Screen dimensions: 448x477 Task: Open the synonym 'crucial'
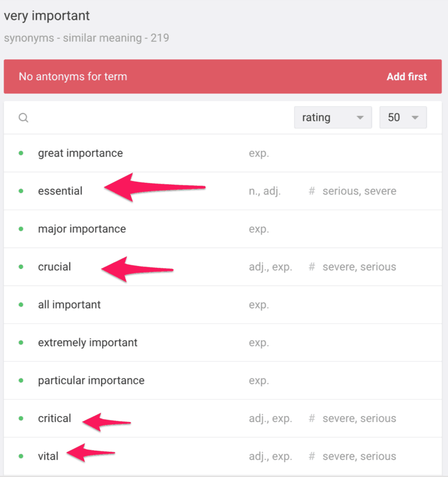coord(54,267)
